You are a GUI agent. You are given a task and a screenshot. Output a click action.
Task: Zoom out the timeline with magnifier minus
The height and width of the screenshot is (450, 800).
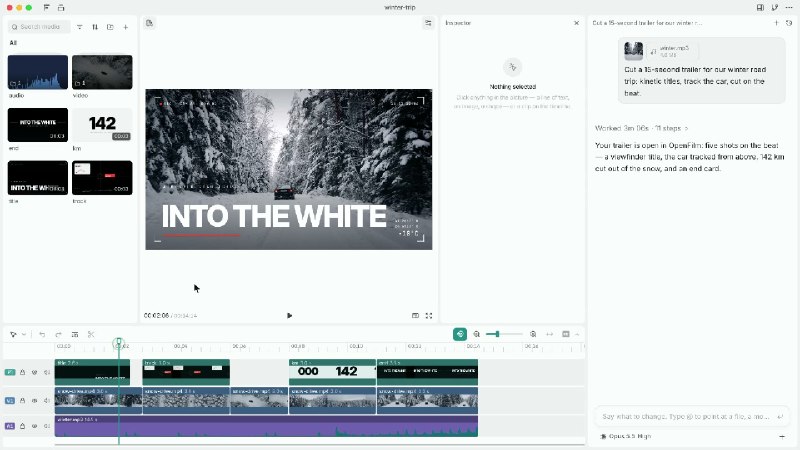point(477,334)
